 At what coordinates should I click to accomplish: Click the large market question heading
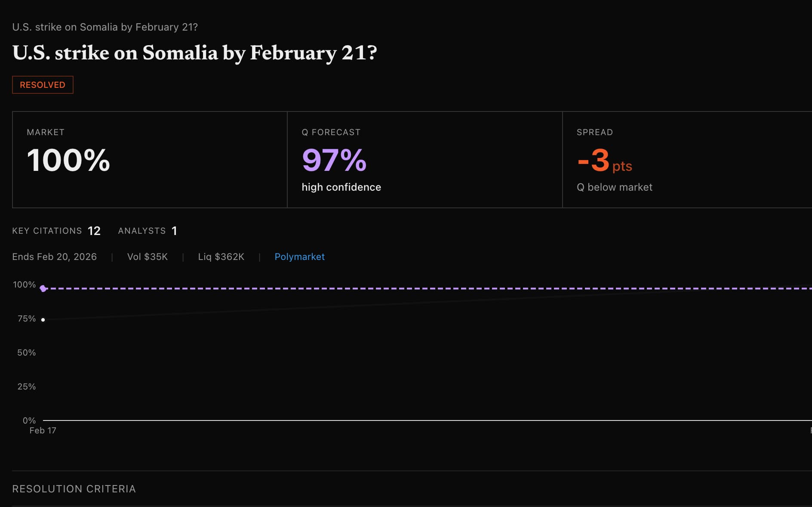coord(194,53)
